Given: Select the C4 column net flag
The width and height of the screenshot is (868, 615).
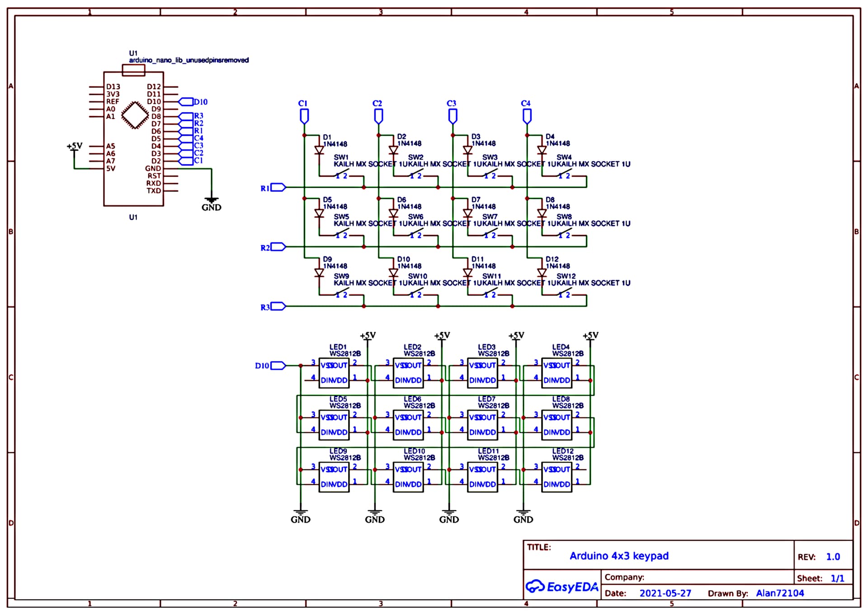Looking at the screenshot, I should pyautogui.click(x=526, y=116).
